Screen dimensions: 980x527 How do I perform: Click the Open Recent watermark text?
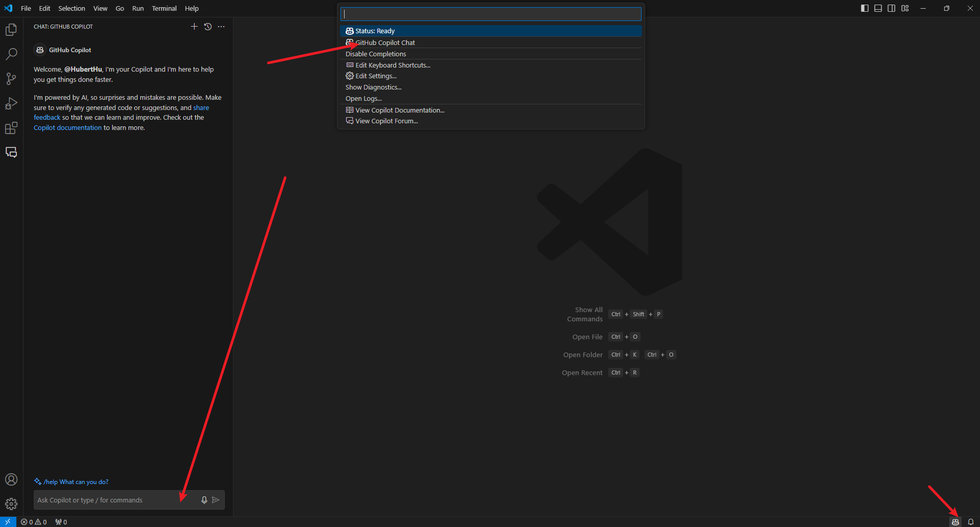pyautogui.click(x=582, y=372)
